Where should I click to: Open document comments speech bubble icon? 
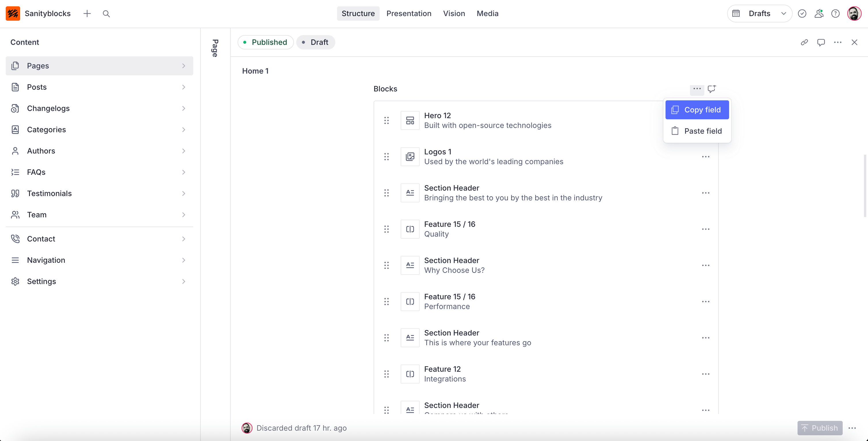coord(821,43)
